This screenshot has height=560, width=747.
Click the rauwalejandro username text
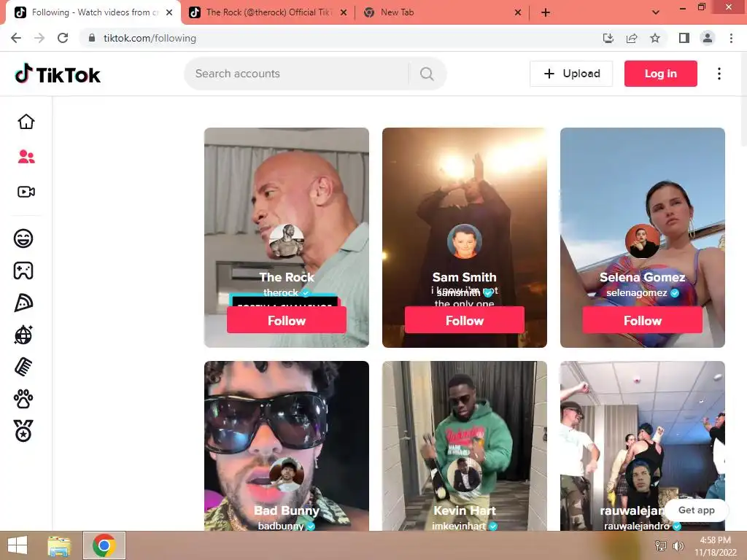click(636, 526)
